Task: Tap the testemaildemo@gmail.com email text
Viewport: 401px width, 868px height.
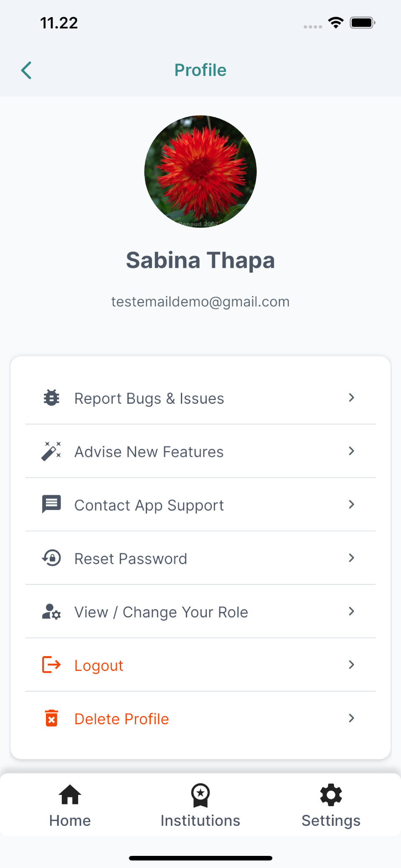Action: [x=200, y=302]
